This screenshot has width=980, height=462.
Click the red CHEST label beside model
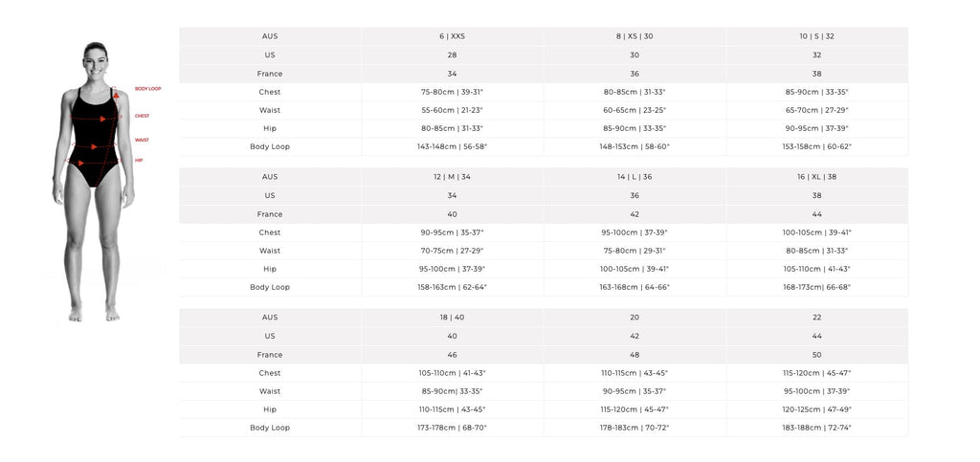(x=142, y=116)
